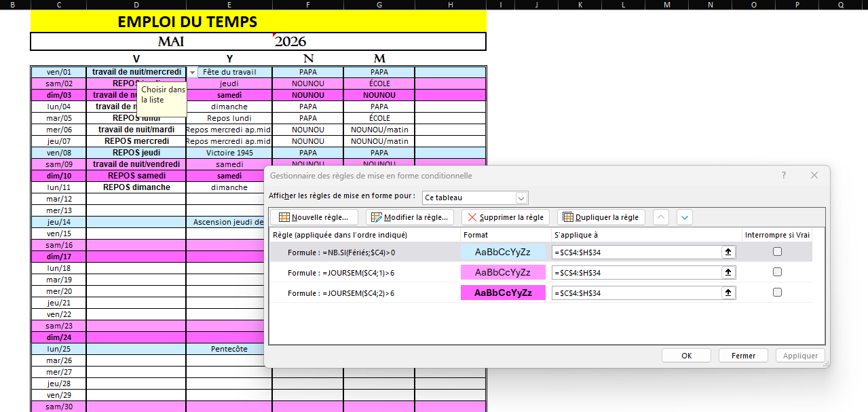Enable Interrompre si Vrai for NB.SI rule

(777, 252)
